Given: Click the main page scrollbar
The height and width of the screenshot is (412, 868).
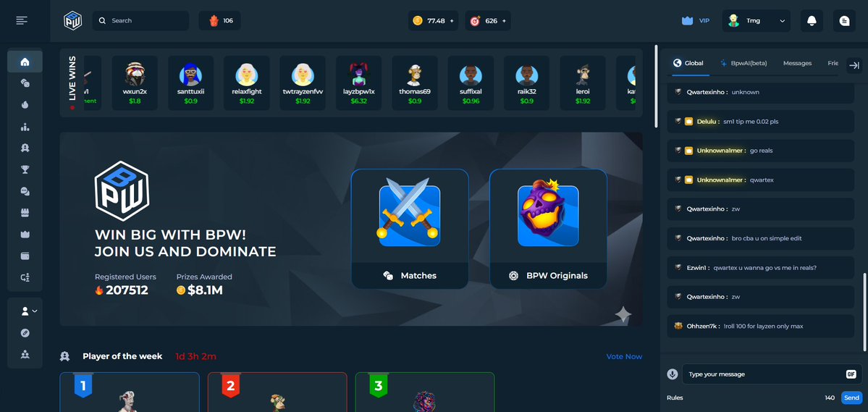Looking at the screenshot, I should [x=656, y=86].
